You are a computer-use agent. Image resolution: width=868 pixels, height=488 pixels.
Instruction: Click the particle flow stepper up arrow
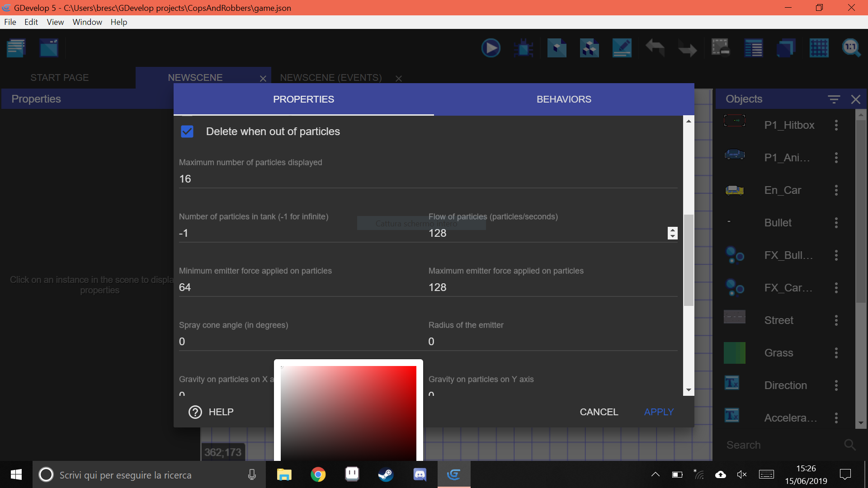(x=673, y=230)
